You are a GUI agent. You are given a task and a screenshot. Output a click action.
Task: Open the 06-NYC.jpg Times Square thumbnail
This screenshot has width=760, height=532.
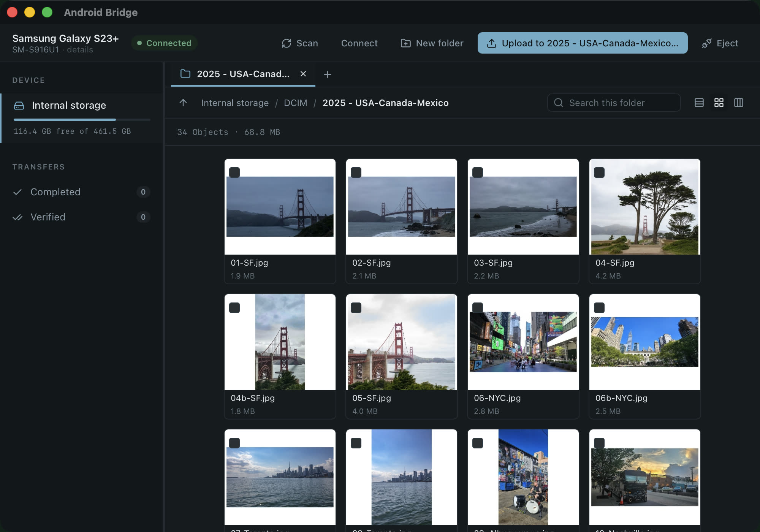coord(523,342)
